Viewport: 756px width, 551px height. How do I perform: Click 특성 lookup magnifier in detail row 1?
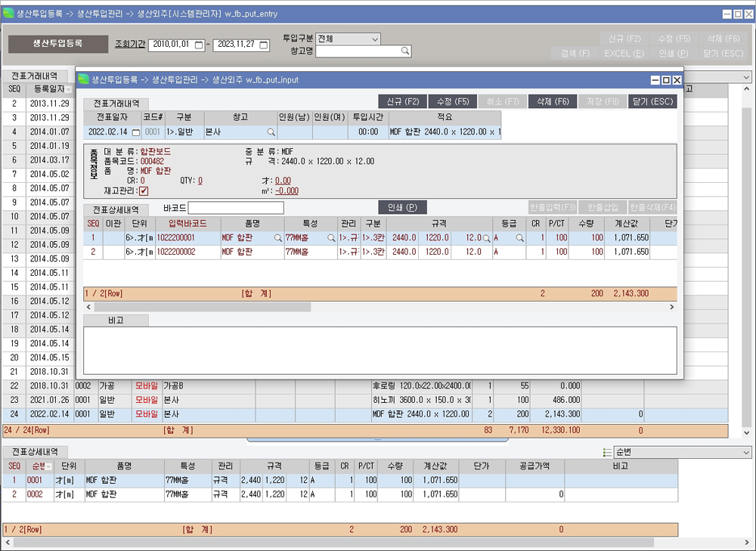pyautogui.click(x=331, y=238)
